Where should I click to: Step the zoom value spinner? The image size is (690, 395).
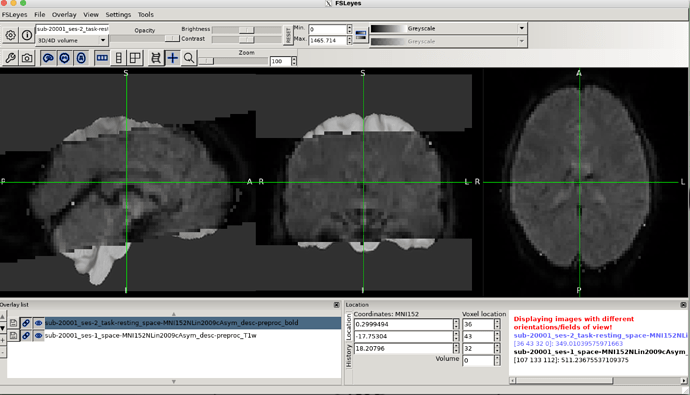(294, 61)
